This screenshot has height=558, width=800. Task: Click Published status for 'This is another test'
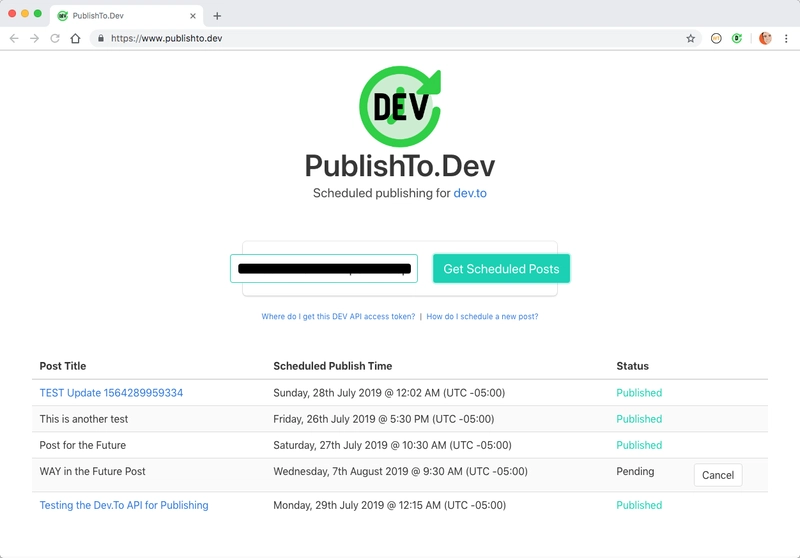[x=639, y=419]
